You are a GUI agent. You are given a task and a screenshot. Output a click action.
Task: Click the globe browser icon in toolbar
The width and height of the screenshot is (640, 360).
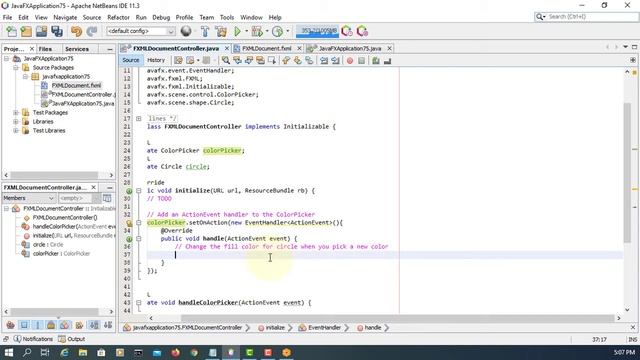point(186,31)
